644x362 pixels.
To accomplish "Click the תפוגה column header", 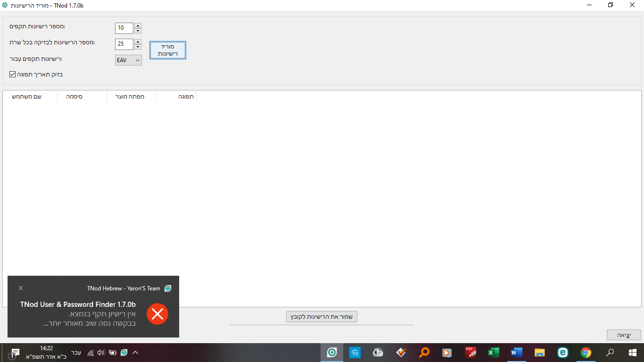I will tap(176, 97).
